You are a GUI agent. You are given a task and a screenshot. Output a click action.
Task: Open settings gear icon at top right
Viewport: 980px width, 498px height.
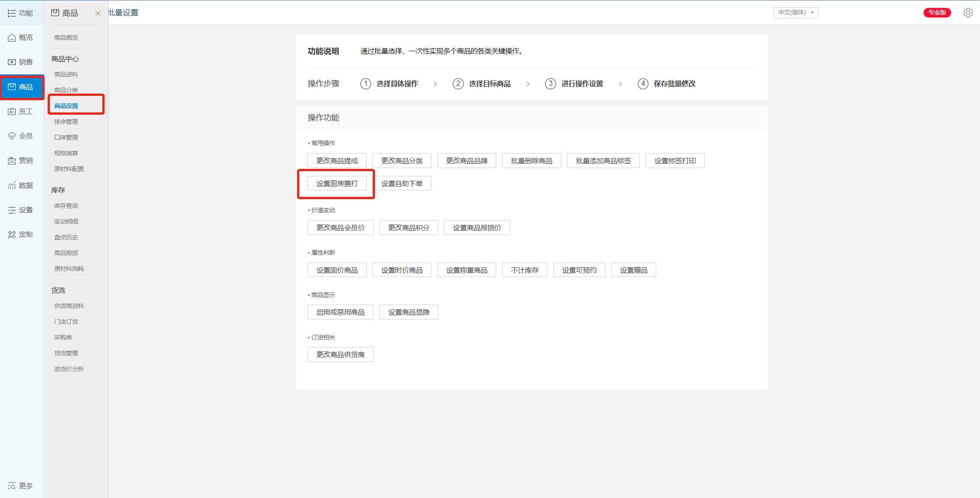pos(968,13)
